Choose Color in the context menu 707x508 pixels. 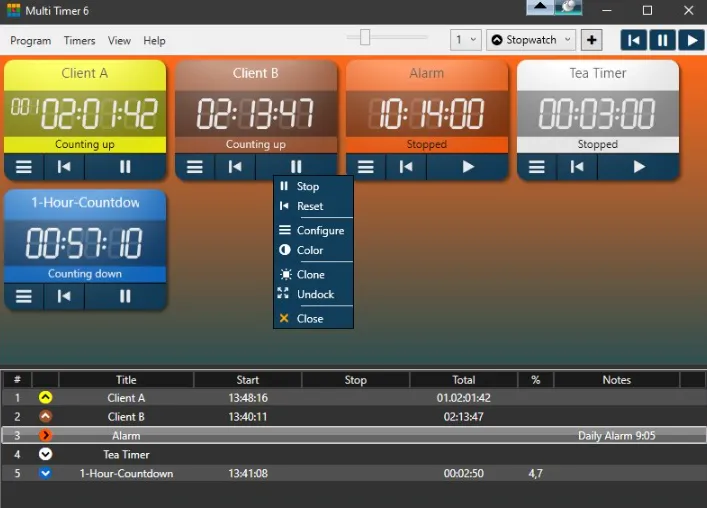313,250
